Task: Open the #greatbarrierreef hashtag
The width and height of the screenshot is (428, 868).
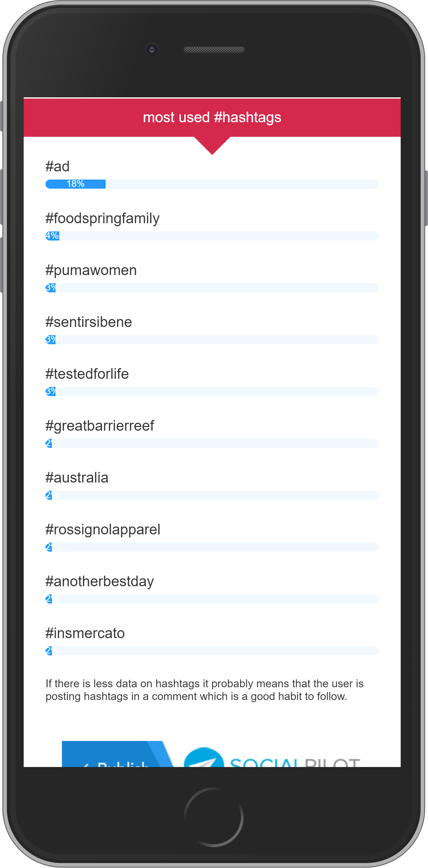Action: click(x=100, y=426)
